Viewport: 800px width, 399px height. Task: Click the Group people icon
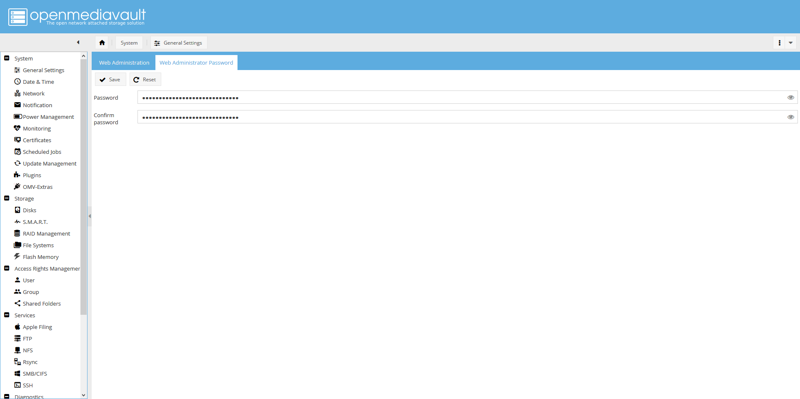tap(17, 292)
